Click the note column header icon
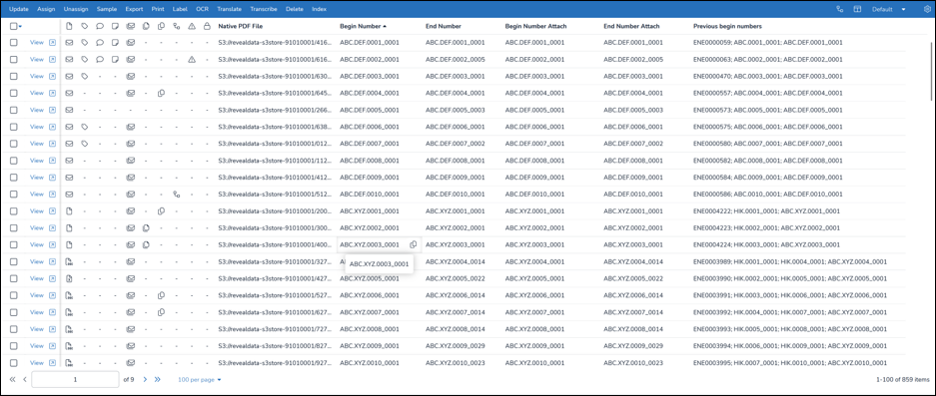 coord(115,26)
